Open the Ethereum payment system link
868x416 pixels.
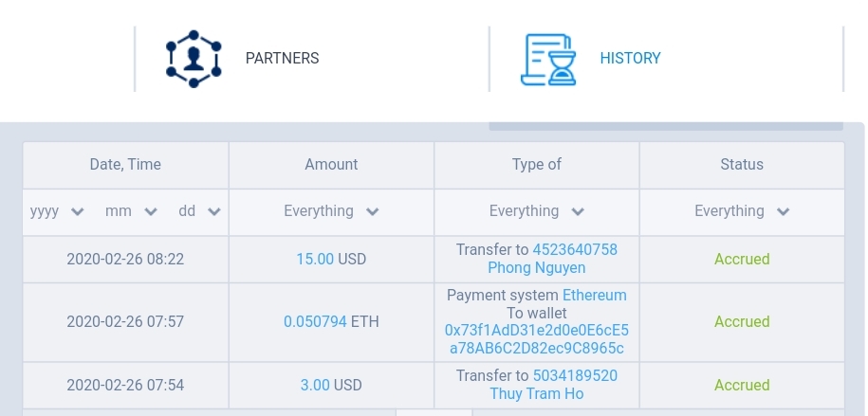(595, 296)
